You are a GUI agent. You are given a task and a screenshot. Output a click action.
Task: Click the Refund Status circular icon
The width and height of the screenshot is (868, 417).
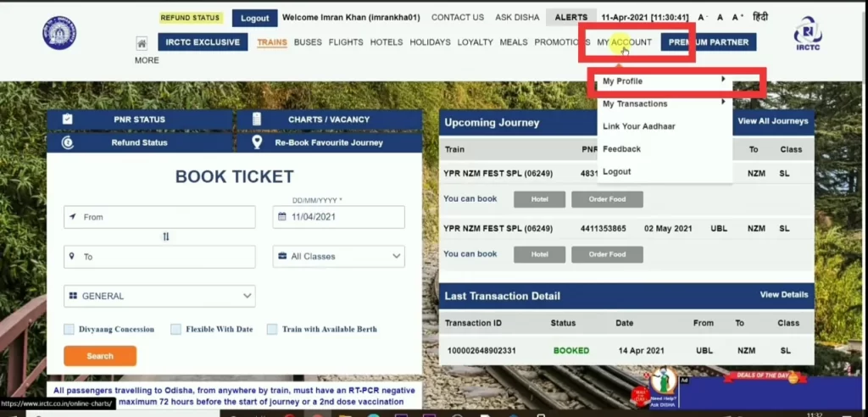pos(68,142)
